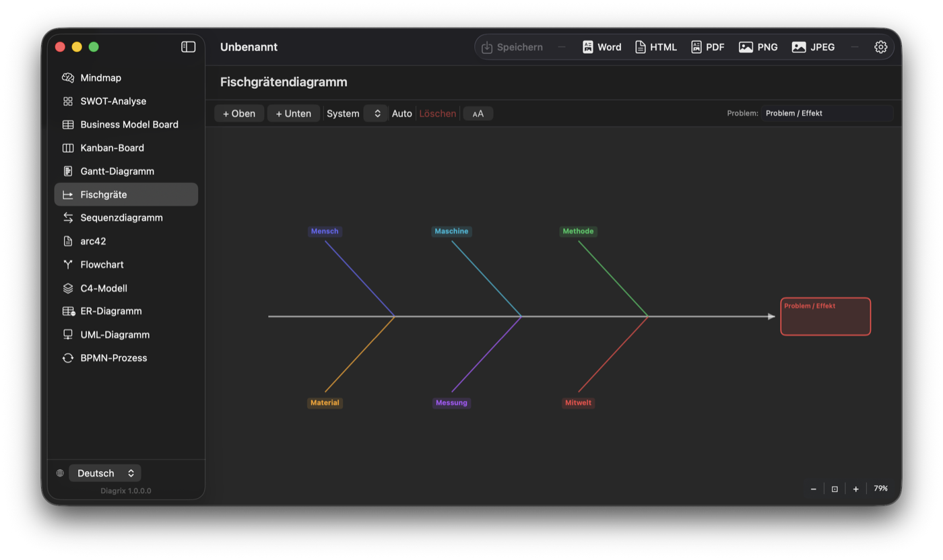Select the Problem / Effekt box
This screenshot has width=943, height=560.
[826, 316]
